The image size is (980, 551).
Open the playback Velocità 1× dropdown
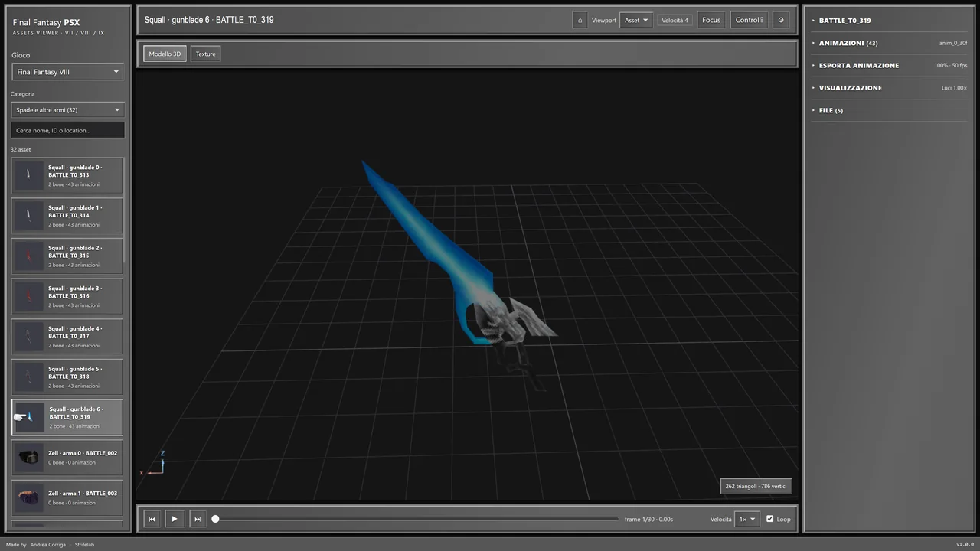pyautogui.click(x=746, y=519)
